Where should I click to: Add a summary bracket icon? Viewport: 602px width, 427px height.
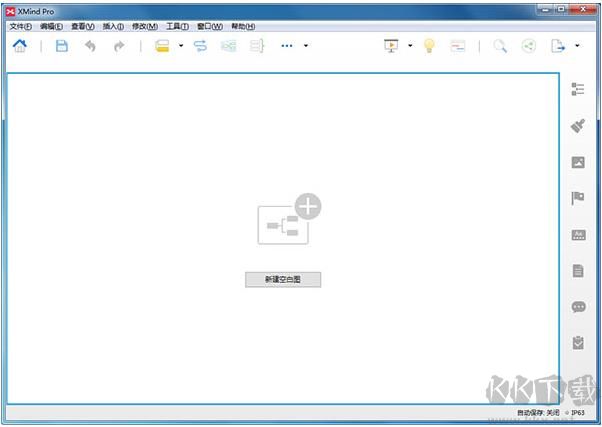point(257,46)
